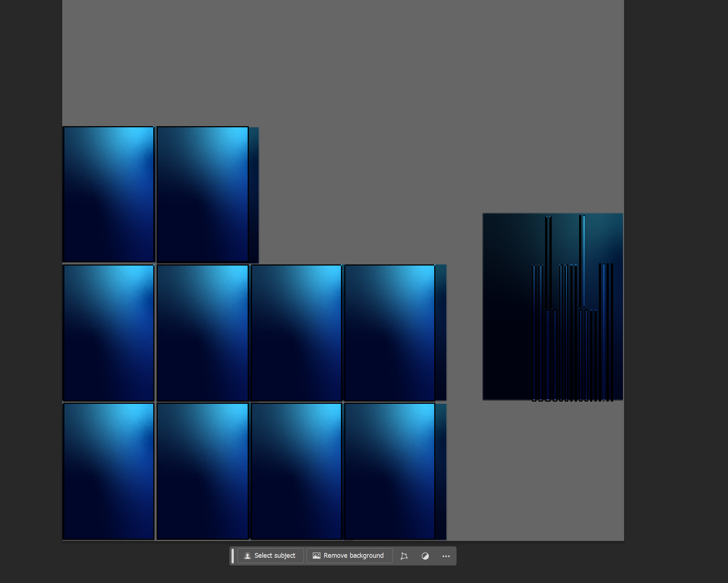Click the transform image icon in taskbar

coord(404,556)
